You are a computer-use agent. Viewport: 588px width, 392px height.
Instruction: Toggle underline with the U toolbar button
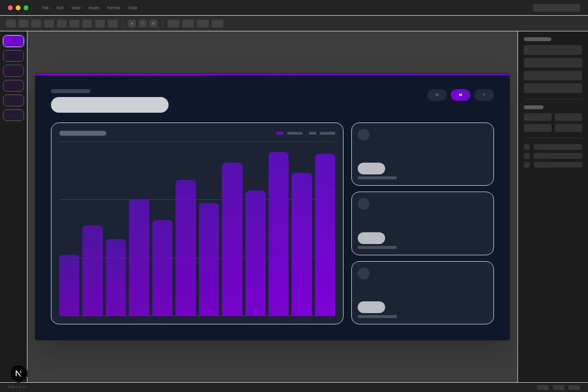[153, 24]
